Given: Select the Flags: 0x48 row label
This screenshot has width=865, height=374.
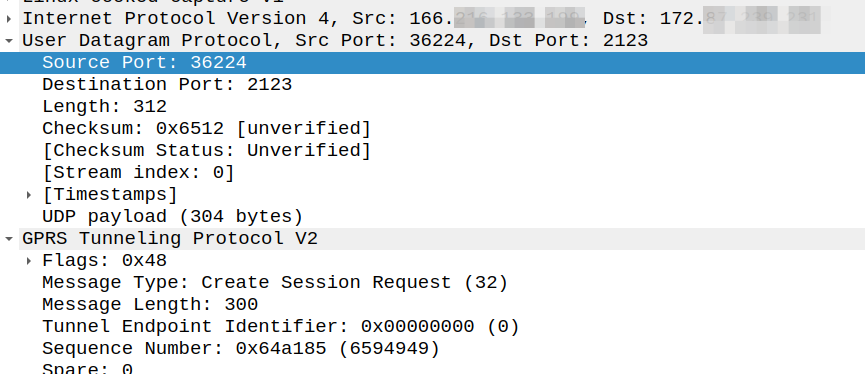Looking at the screenshot, I should (104, 261).
